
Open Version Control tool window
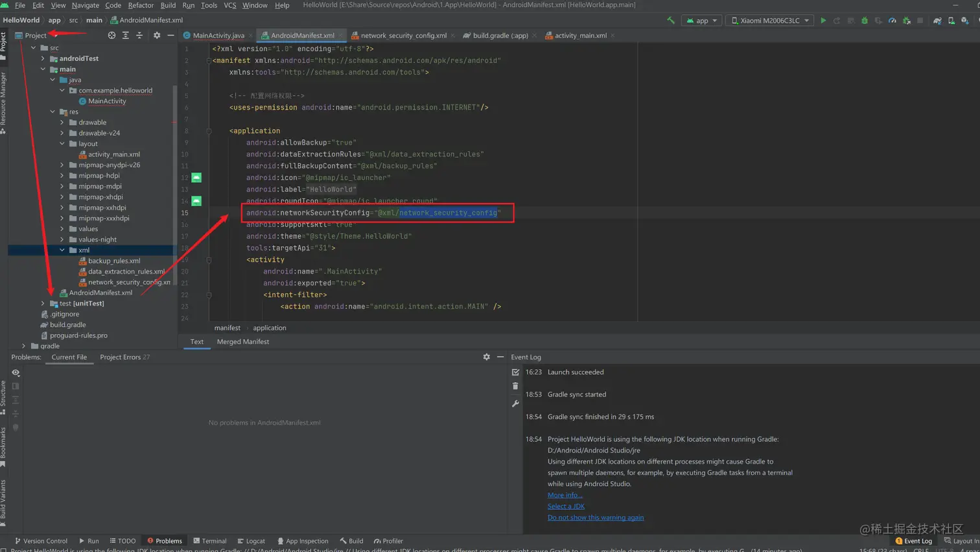pyautogui.click(x=41, y=541)
